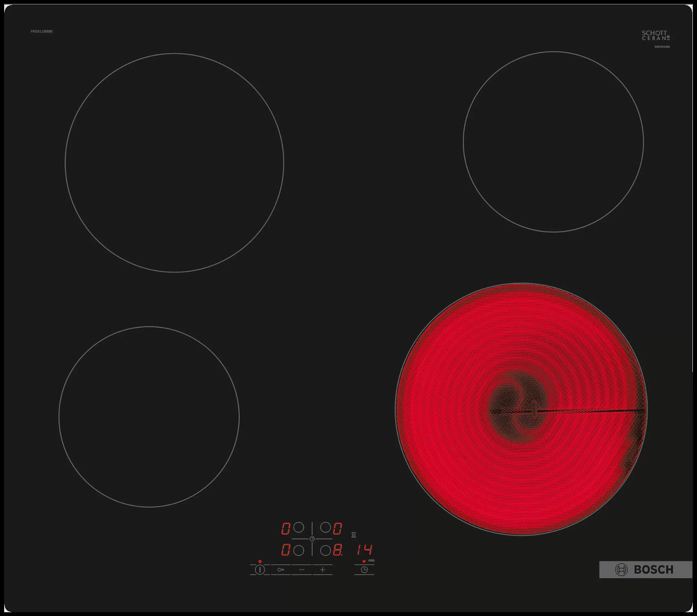
Task: Tap the rear left heat level 0 display
Action: pos(286,528)
